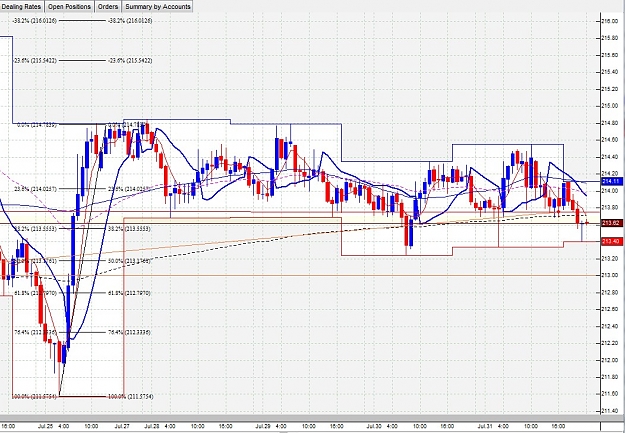Image resolution: width=625 pixels, height=433 pixels.
Task: Open the Open Positions tab
Action: [x=69, y=6]
